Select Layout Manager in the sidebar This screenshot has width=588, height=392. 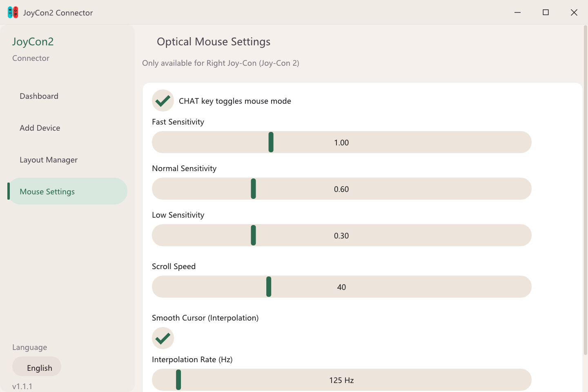click(x=49, y=160)
